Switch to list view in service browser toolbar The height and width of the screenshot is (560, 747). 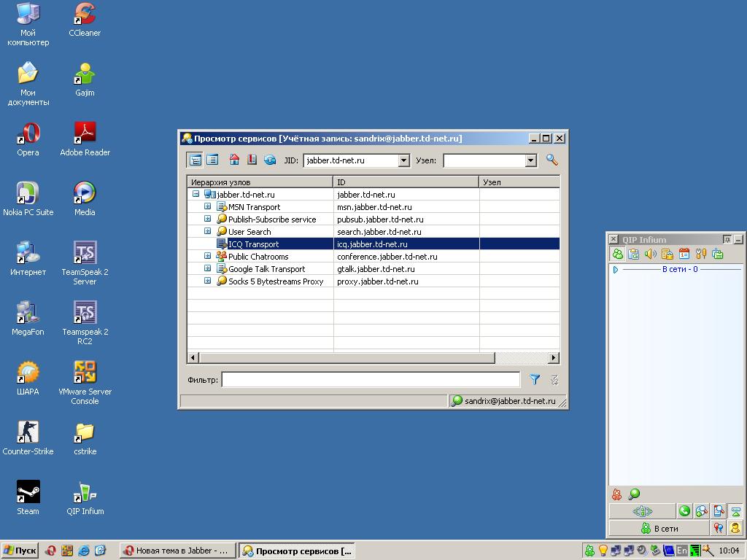(212, 160)
